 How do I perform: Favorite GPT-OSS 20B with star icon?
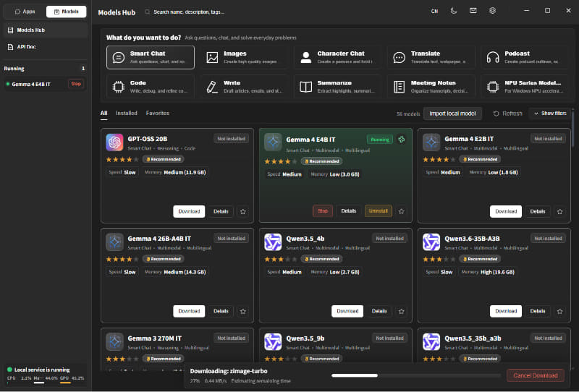coord(243,211)
